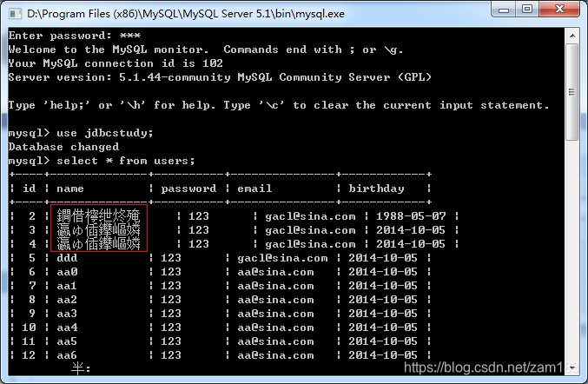This screenshot has height=384, width=588.
Task: Click the name 'aa5' in row 11
Action: click(67, 341)
